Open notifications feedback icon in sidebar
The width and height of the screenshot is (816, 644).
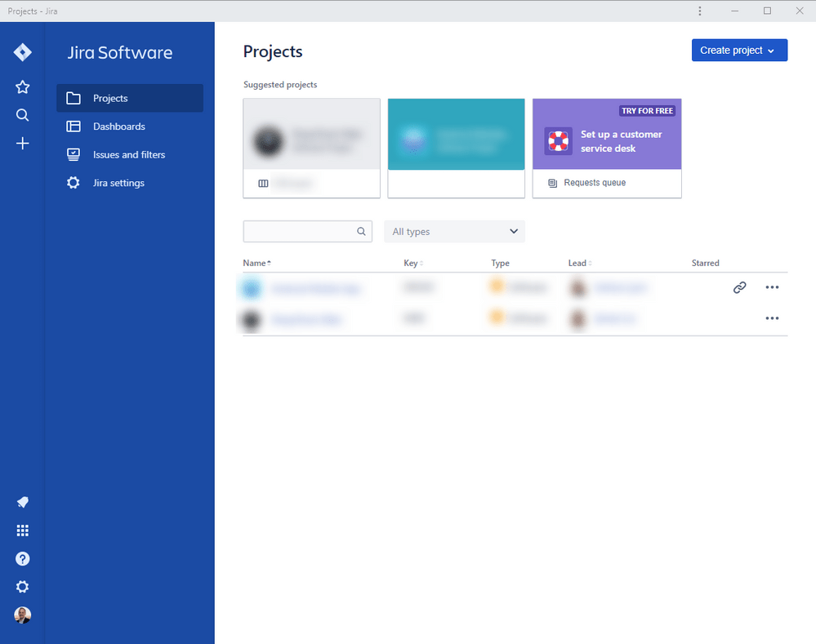(x=22, y=502)
